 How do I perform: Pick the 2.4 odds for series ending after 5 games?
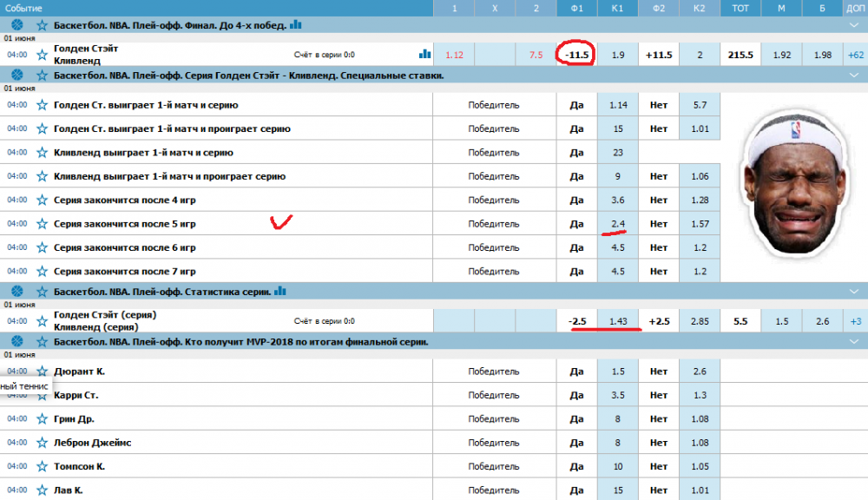pyautogui.click(x=617, y=224)
